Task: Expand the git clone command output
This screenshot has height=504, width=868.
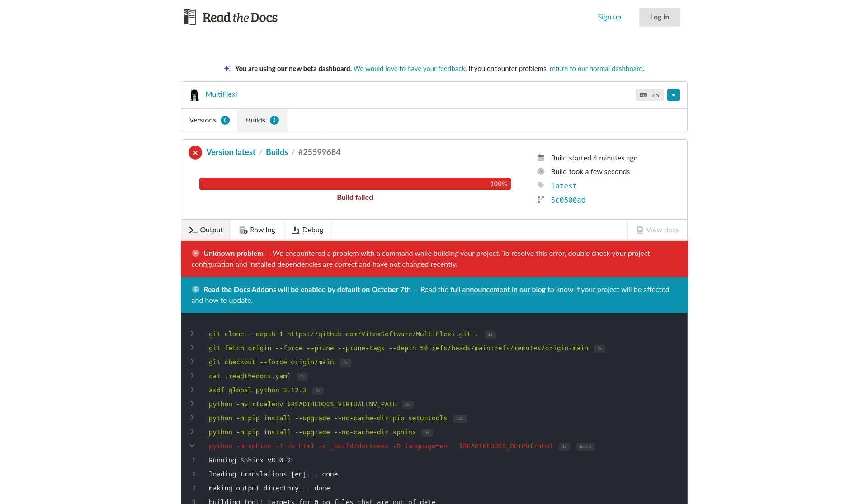Action: click(193, 334)
